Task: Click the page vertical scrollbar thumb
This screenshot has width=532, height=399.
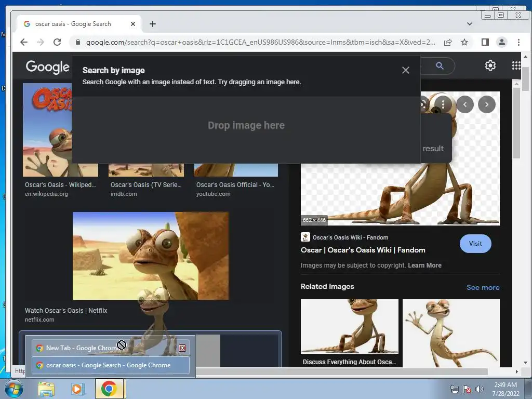Action: point(526,79)
